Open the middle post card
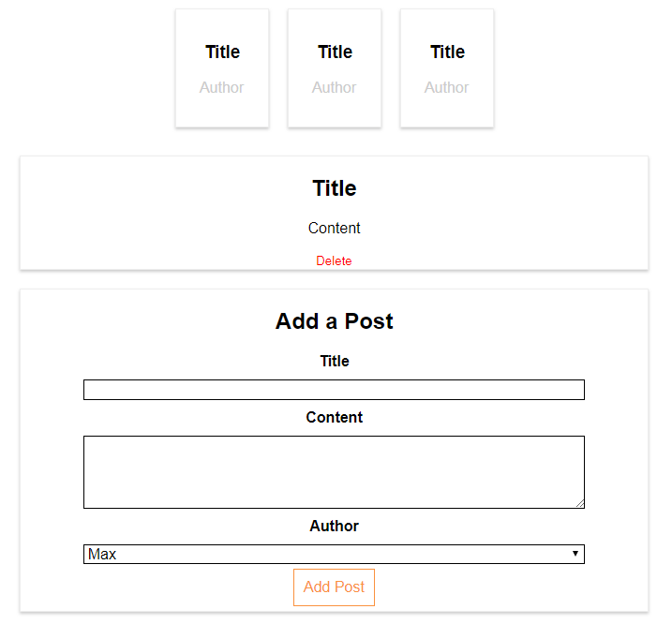Image resolution: width=672 pixels, height=624 pixels. tap(335, 68)
